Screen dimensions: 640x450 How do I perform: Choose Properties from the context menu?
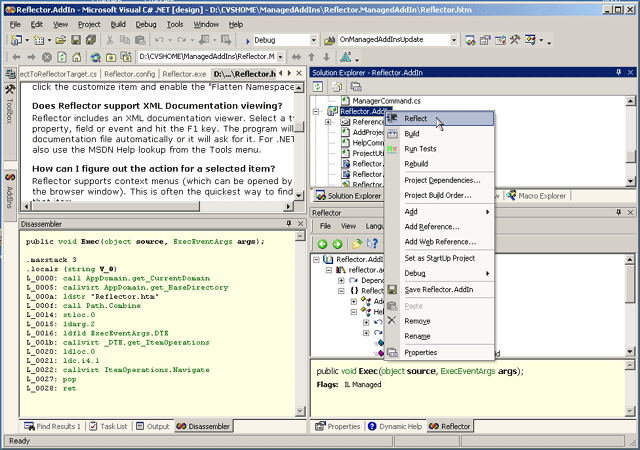440,352
